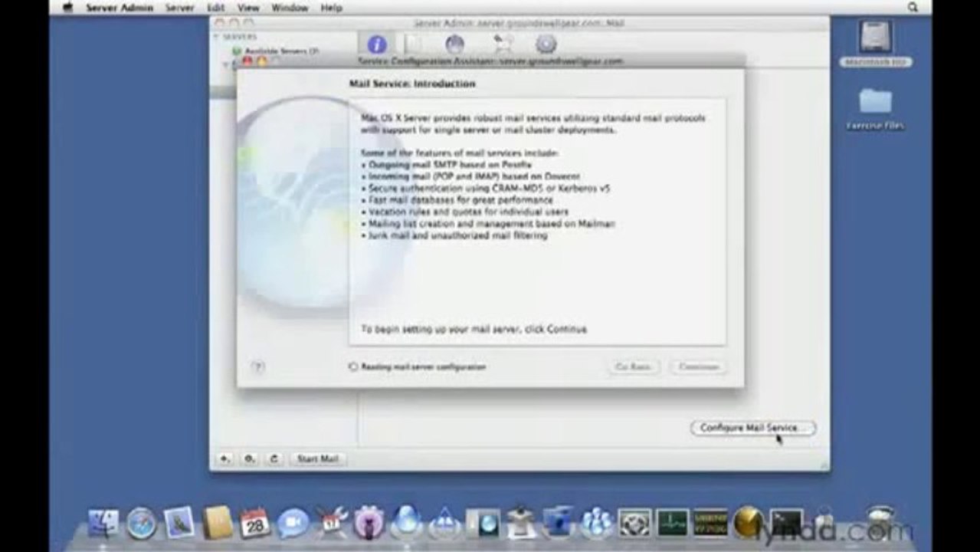Click 'Vacation rules and quotas' bullet line

click(464, 211)
